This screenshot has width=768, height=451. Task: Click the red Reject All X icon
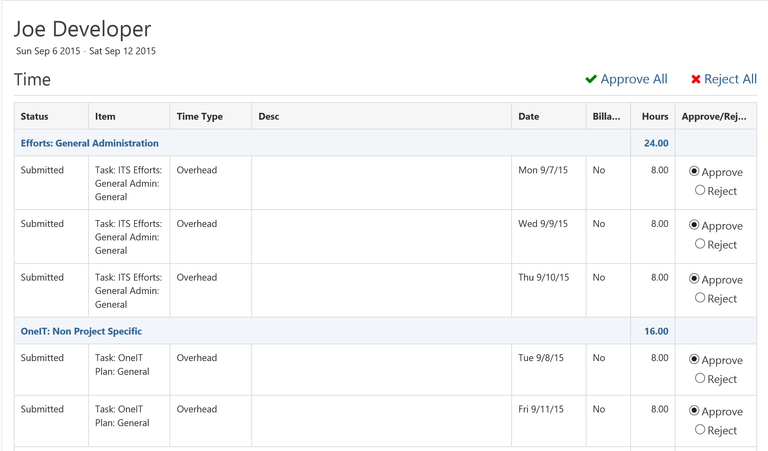click(696, 79)
